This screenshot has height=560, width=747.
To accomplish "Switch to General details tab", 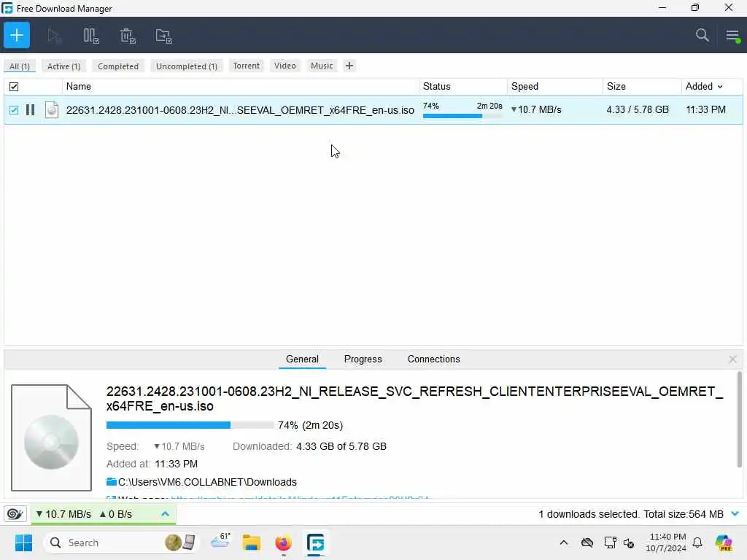I will tap(302, 359).
